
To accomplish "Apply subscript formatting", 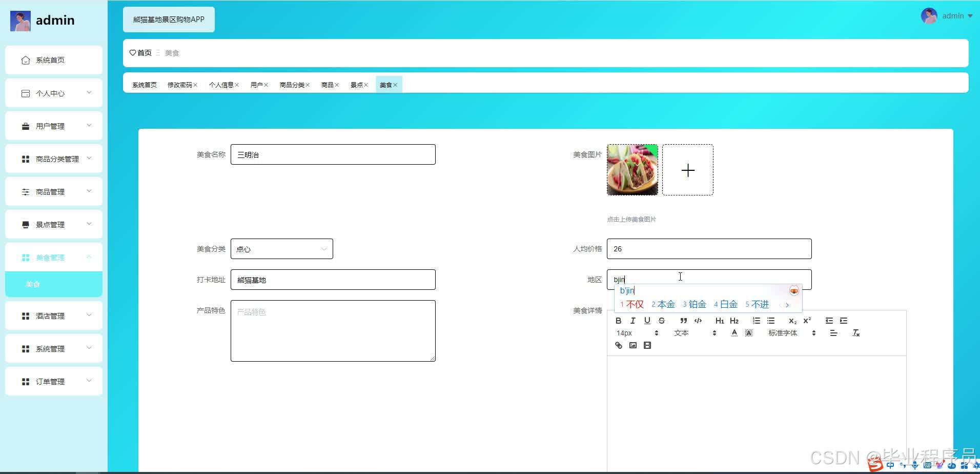I will (x=792, y=321).
